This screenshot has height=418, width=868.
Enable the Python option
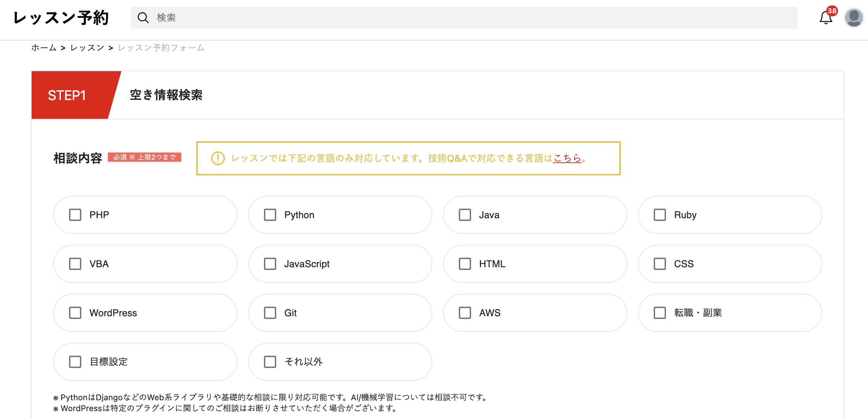click(270, 215)
